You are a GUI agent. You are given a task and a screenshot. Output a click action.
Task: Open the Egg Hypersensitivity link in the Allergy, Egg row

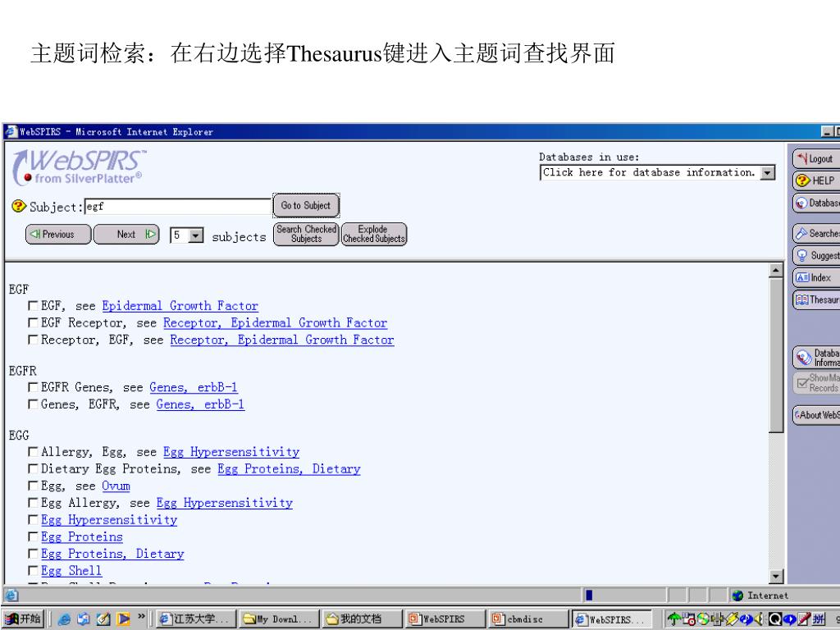point(231,452)
